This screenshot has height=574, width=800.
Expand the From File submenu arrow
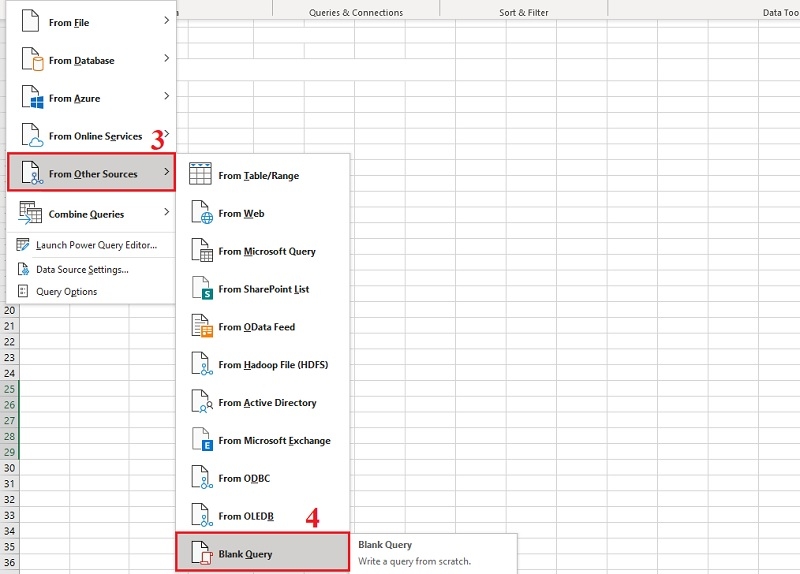coord(166,20)
